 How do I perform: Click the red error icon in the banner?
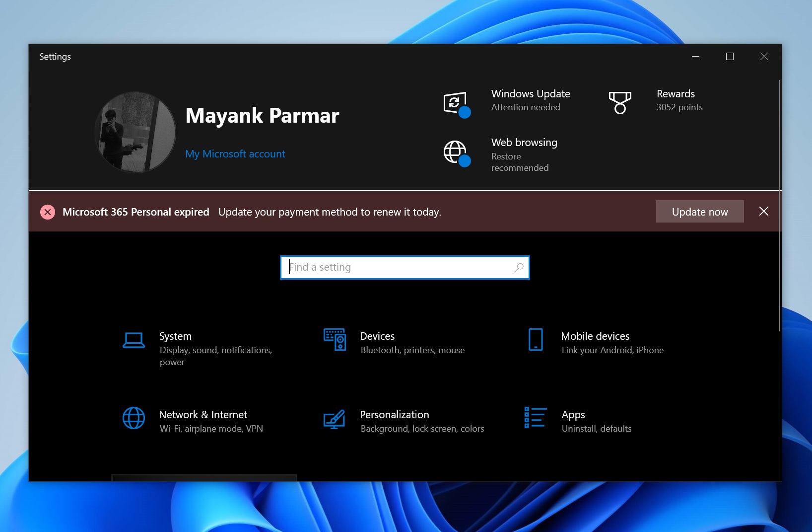pyautogui.click(x=47, y=212)
